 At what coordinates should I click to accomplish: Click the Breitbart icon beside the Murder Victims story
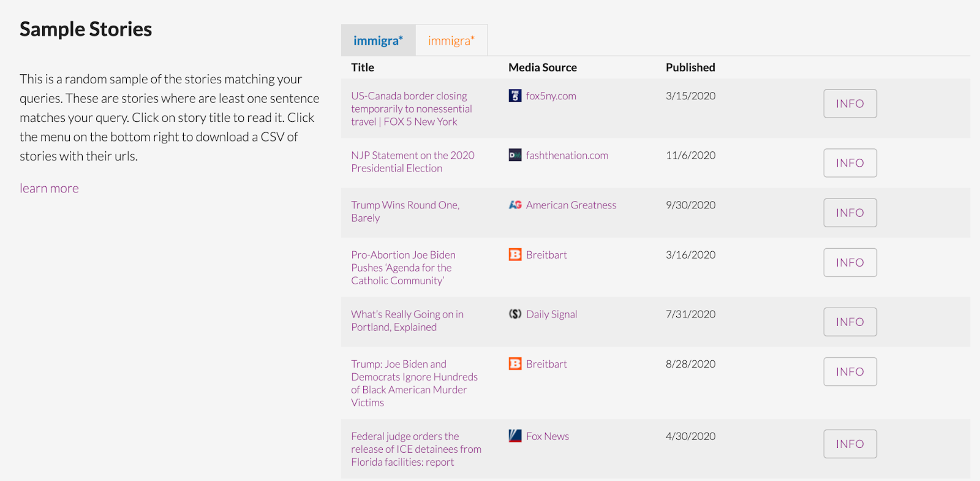tap(514, 363)
